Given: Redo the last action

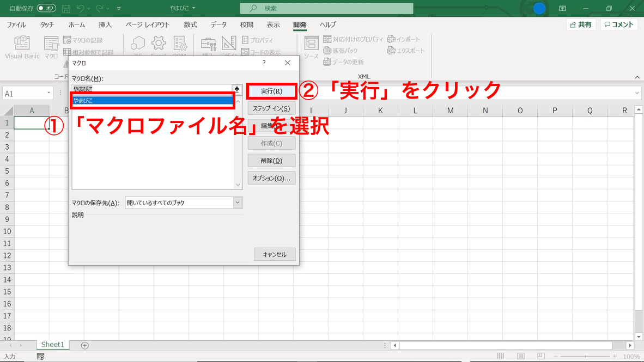Looking at the screenshot, I should [x=99, y=8].
